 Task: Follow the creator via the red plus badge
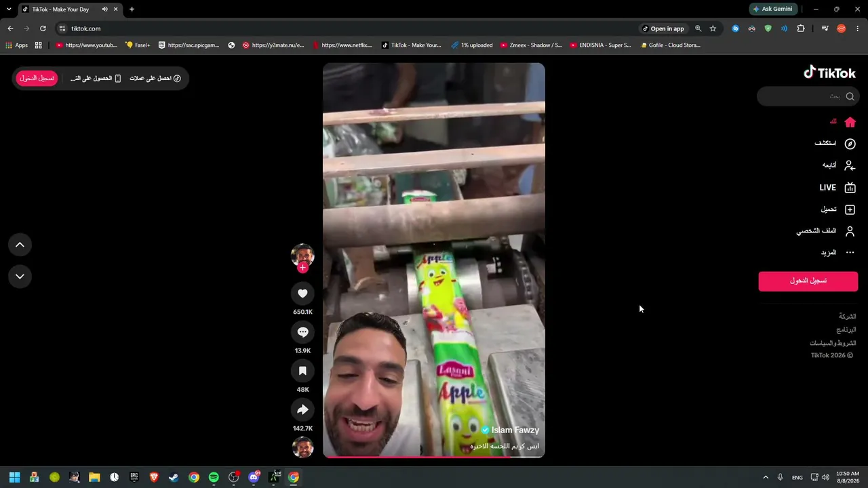click(302, 268)
